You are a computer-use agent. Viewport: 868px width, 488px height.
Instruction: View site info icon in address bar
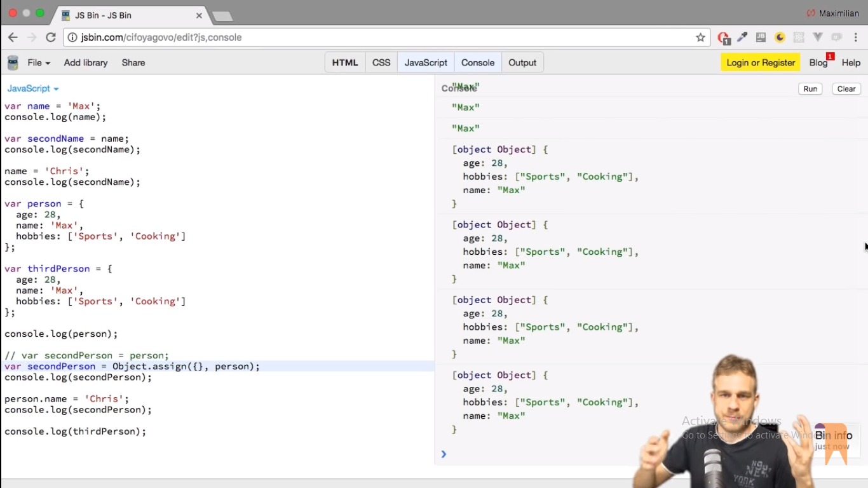pyautogui.click(x=72, y=37)
